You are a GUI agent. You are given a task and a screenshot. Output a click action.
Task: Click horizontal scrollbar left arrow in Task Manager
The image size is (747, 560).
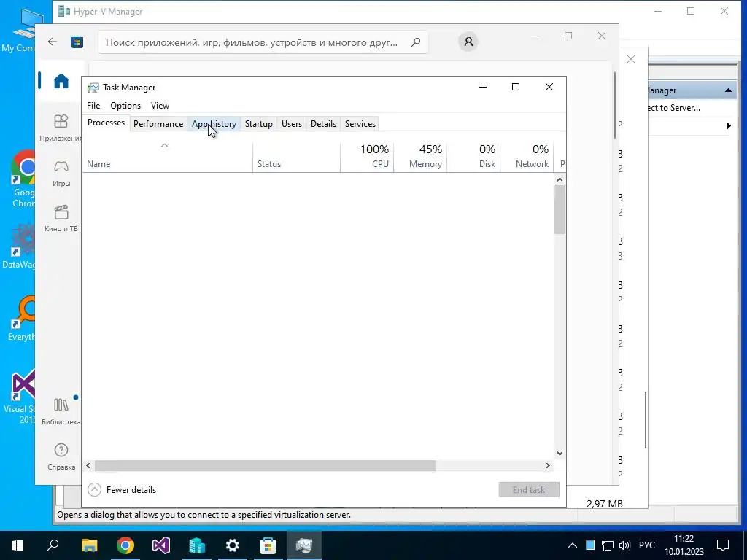(88, 465)
